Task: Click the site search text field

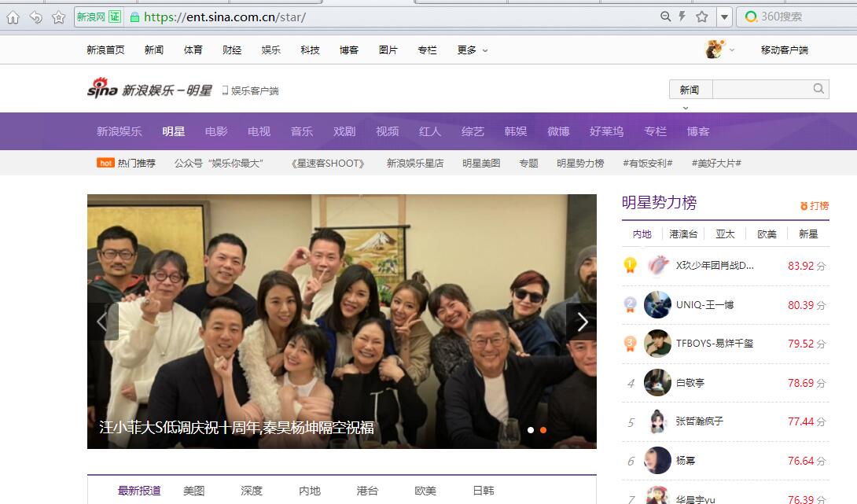Action: [x=762, y=89]
